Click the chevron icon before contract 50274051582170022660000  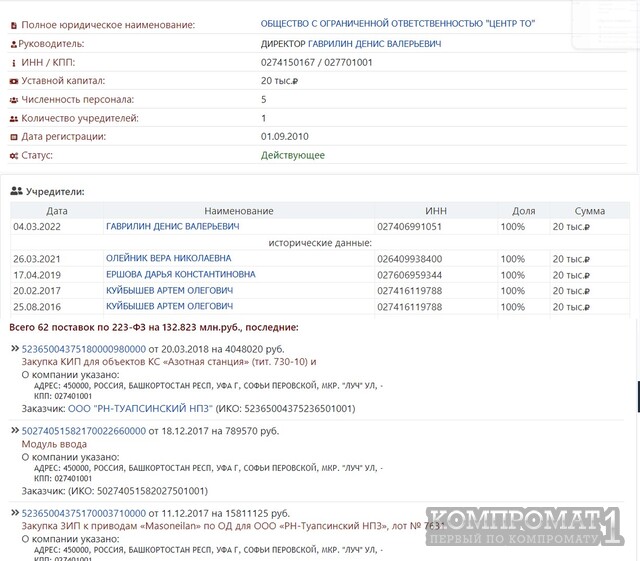coord(15,430)
